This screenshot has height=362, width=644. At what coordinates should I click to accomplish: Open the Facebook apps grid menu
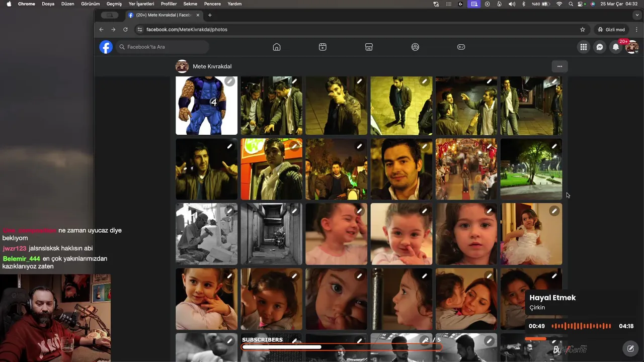583,47
